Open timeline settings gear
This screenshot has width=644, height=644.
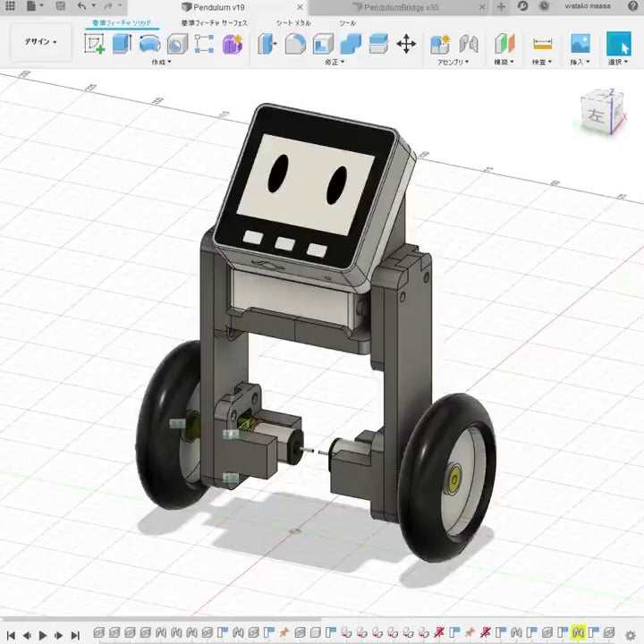pos(630,634)
